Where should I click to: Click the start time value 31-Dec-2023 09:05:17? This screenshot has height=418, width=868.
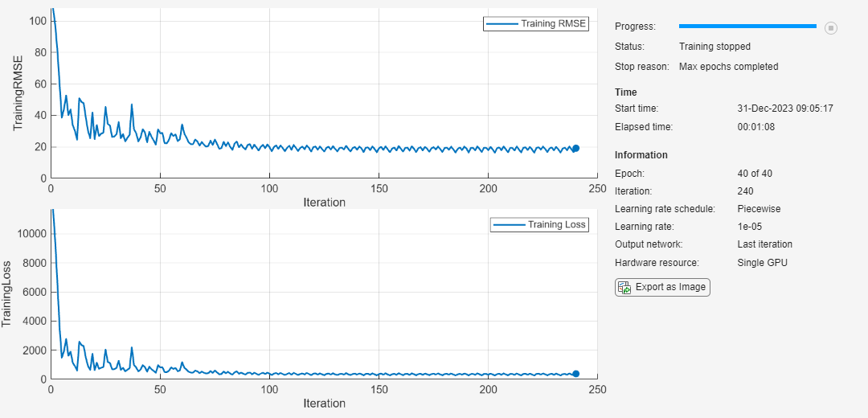click(x=784, y=109)
